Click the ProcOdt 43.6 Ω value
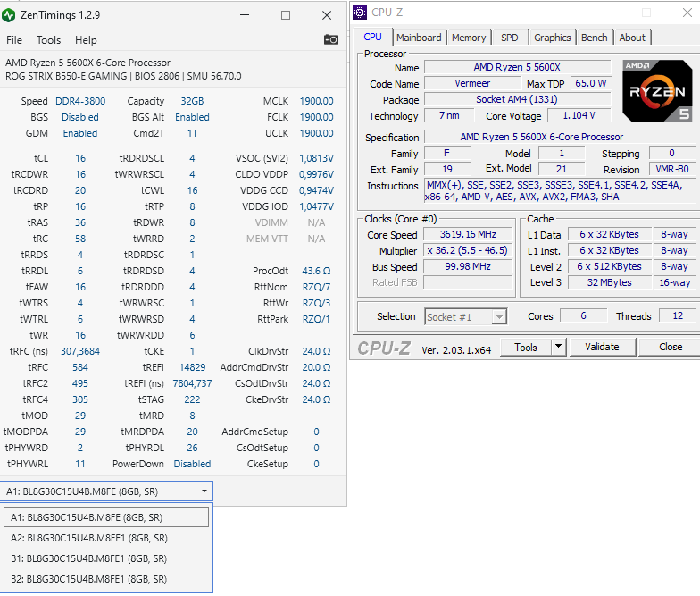700x596 pixels. click(x=316, y=271)
